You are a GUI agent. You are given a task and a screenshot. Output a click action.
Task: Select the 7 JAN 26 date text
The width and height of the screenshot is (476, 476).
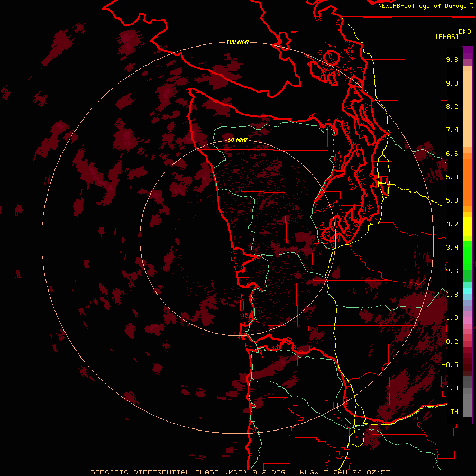pos(342,472)
